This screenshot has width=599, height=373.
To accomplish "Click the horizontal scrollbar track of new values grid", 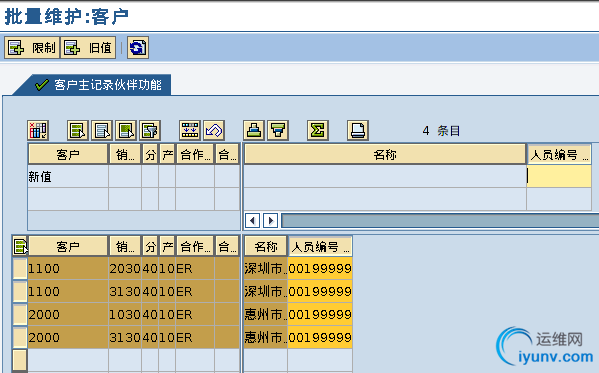I will [x=440, y=221].
